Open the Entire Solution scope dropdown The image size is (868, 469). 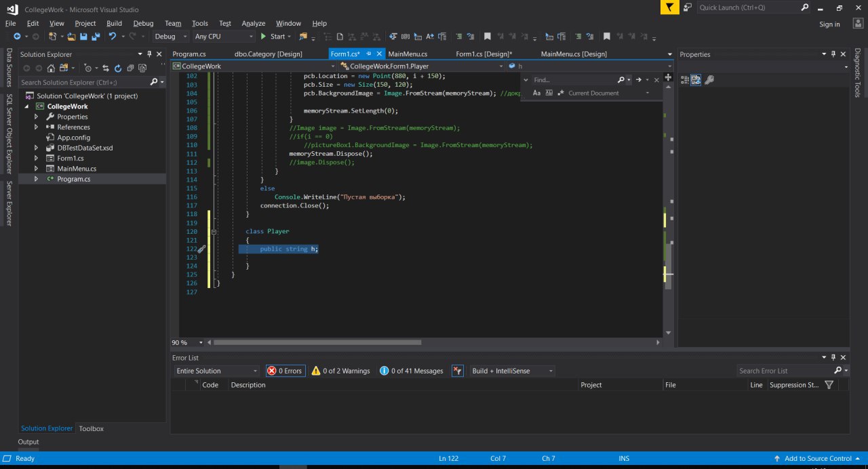216,371
